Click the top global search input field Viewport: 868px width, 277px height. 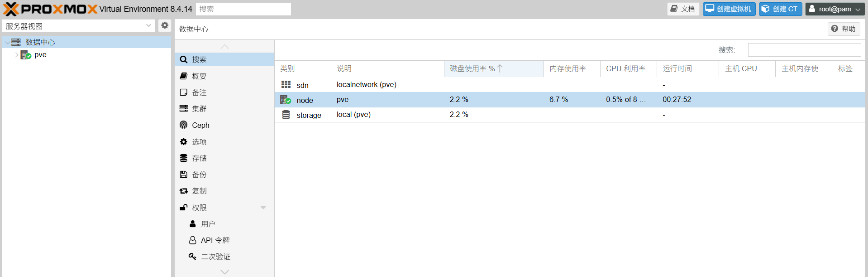coord(243,9)
